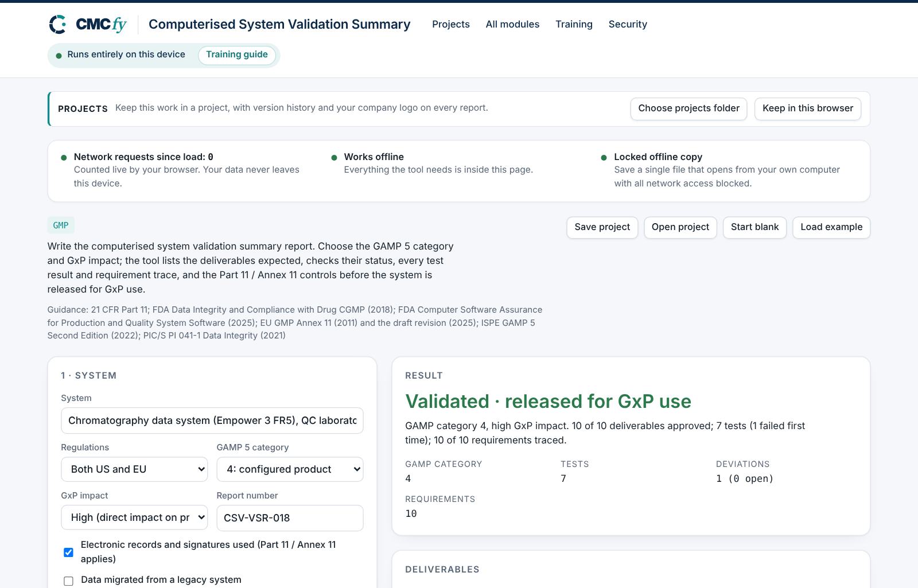Click Keep in this browser button
The height and width of the screenshot is (588, 918).
coord(807,108)
